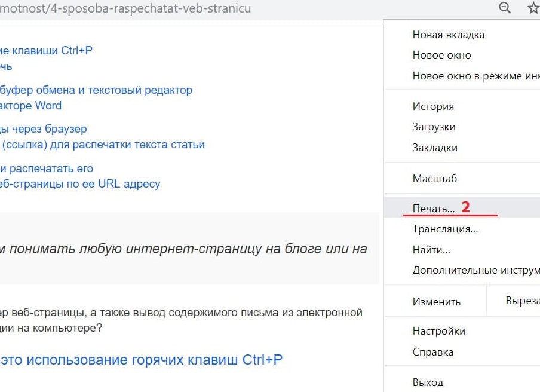Click the 'Масштаб' menu row
The image size is (540, 392).
[x=462, y=179]
